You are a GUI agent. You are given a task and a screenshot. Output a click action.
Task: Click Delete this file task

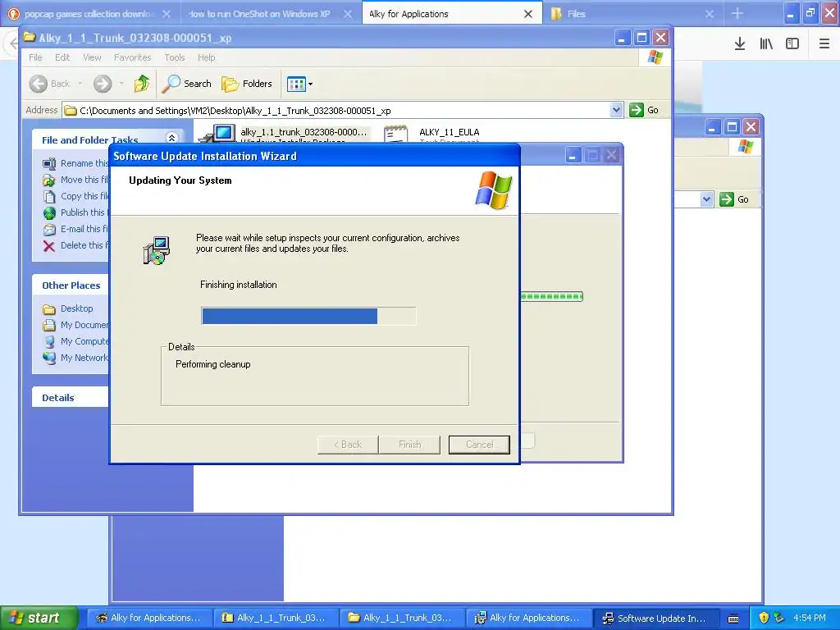tap(84, 245)
